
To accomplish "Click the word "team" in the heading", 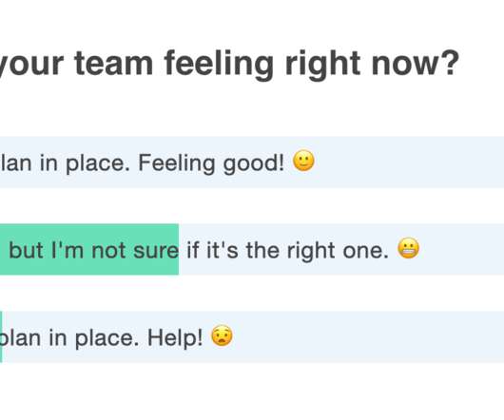I will pos(113,64).
